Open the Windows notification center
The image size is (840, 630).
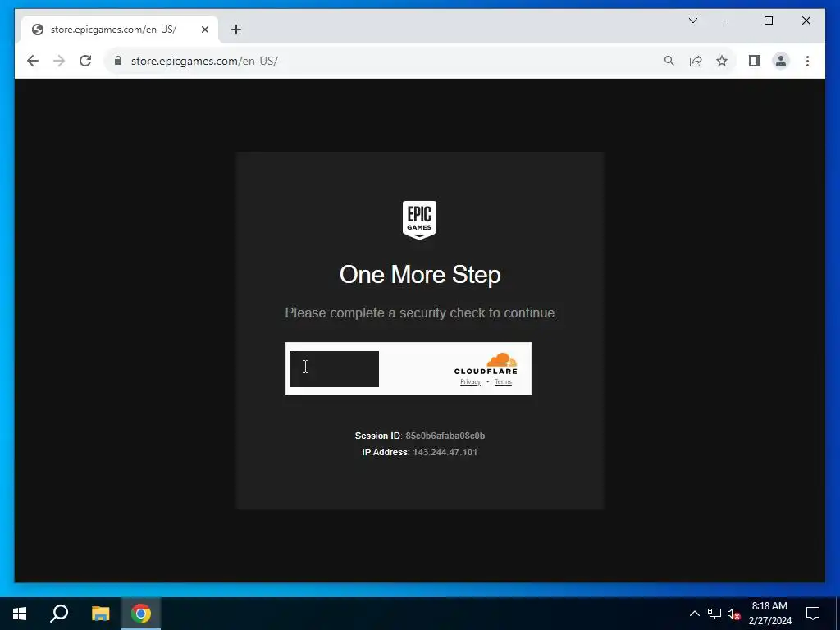[x=813, y=614]
